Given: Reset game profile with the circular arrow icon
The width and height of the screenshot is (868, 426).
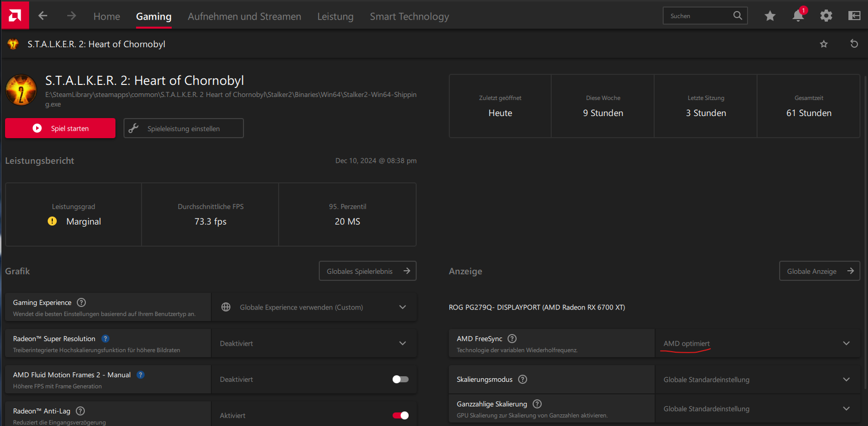Looking at the screenshot, I should pos(854,44).
